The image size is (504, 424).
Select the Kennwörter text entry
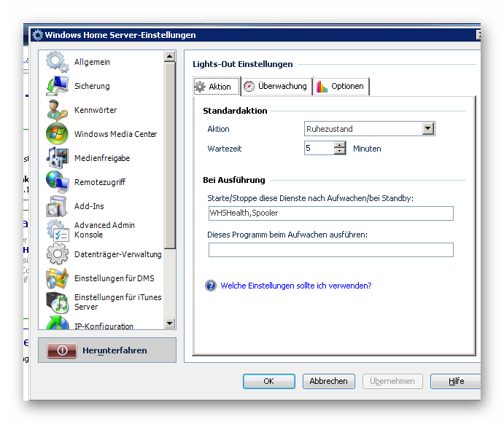click(x=96, y=110)
